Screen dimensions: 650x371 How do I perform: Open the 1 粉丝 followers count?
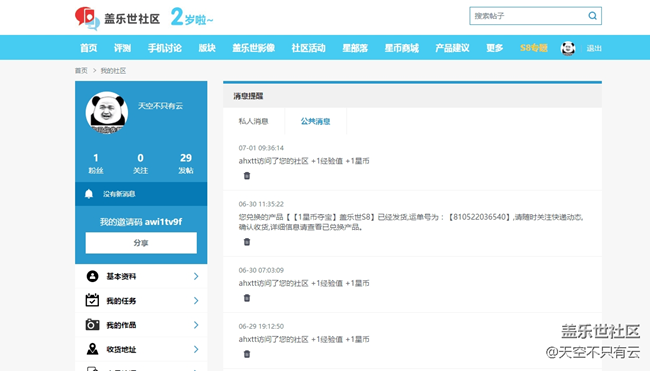pyautogui.click(x=96, y=163)
